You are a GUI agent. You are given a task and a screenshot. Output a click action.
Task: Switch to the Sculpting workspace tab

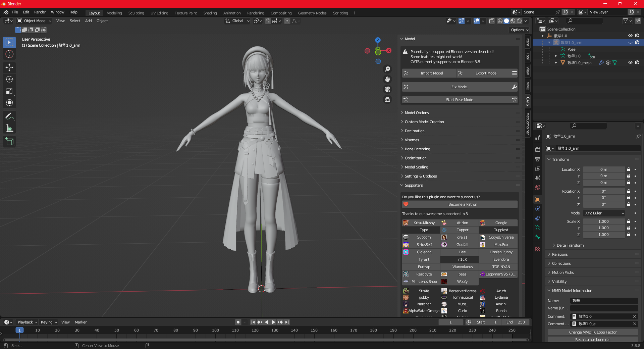pyautogui.click(x=136, y=13)
